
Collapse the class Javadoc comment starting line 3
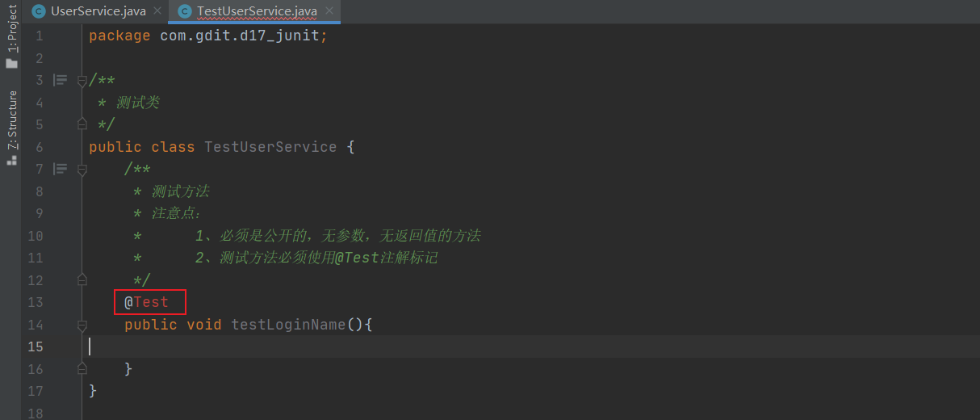(82, 81)
